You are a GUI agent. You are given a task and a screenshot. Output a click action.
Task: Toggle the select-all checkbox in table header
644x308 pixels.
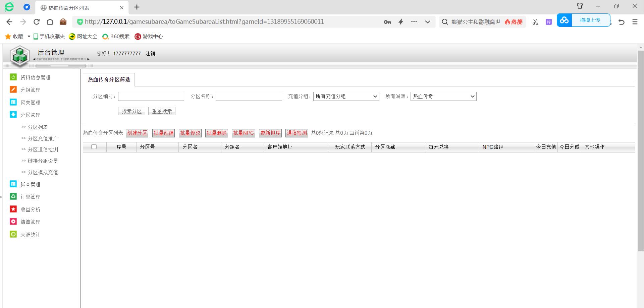coord(94,147)
